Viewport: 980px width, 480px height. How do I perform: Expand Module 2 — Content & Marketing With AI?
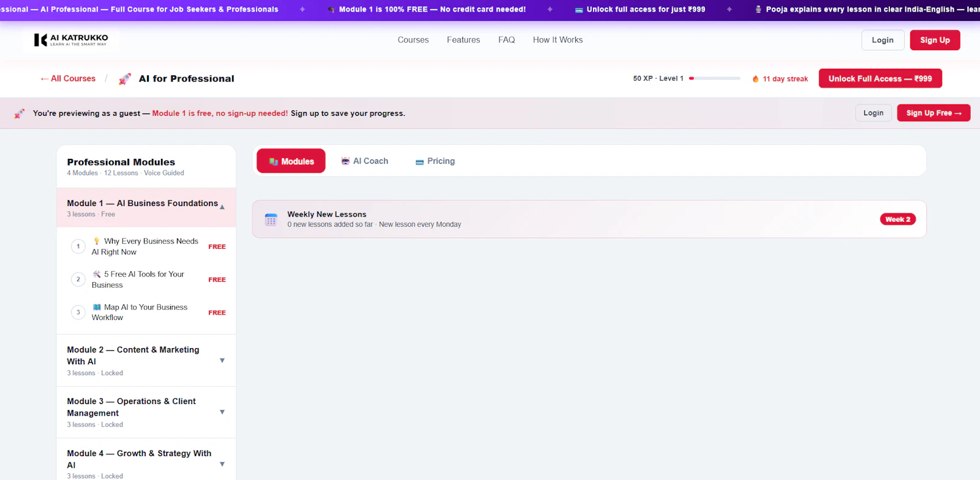222,360
